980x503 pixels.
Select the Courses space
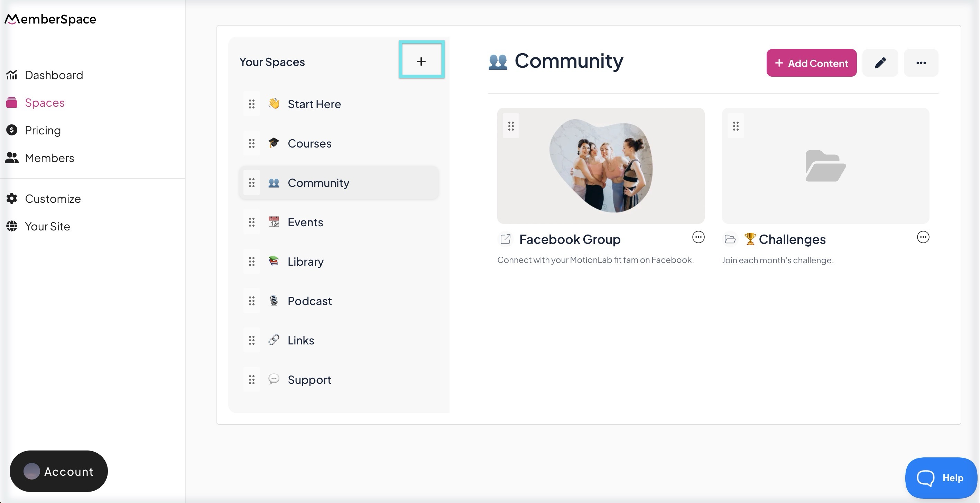pyautogui.click(x=309, y=143)
